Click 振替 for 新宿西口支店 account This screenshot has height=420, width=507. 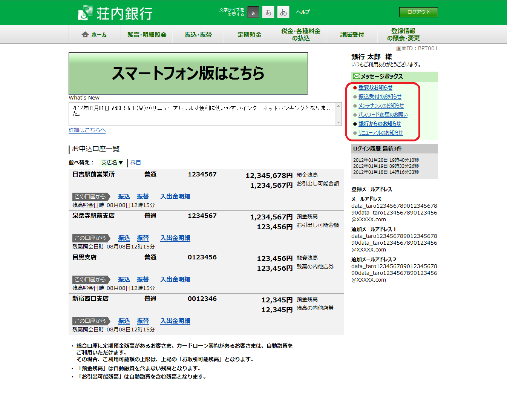pyautogui.click(x=143, y=321)
